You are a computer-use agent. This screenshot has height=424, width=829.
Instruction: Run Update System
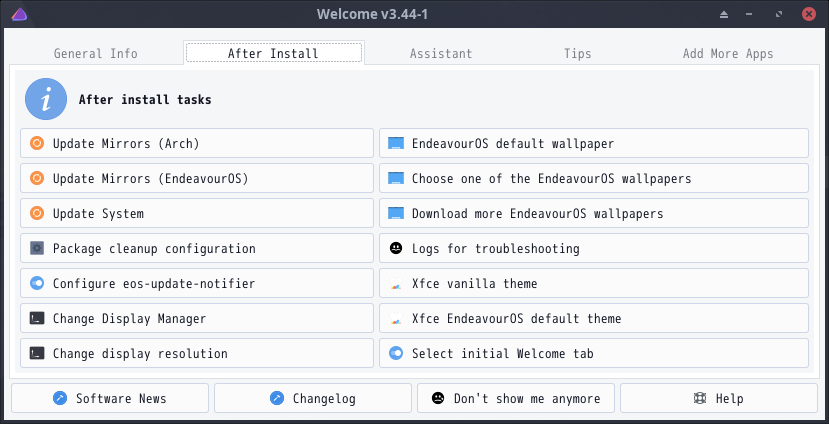(x=197, y=213)
